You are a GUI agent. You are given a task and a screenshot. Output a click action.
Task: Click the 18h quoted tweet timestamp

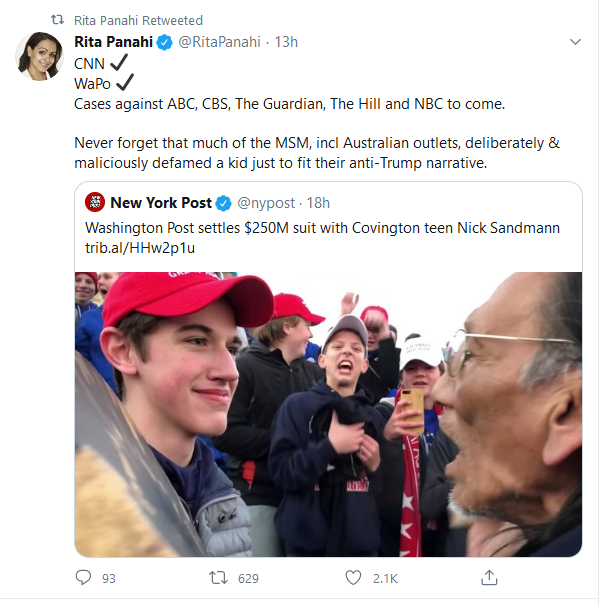(317, 203)
